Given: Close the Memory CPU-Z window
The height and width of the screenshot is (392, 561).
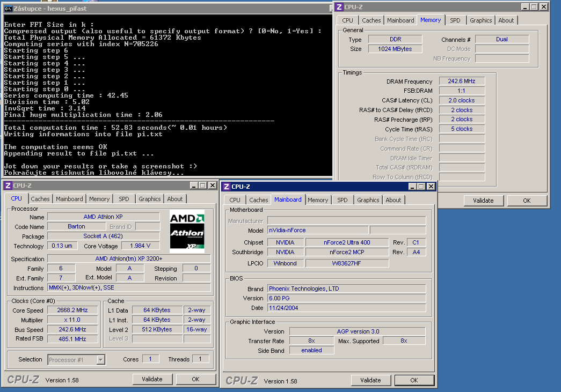Looking at the screenshot, I should click(x=543, y=7).
